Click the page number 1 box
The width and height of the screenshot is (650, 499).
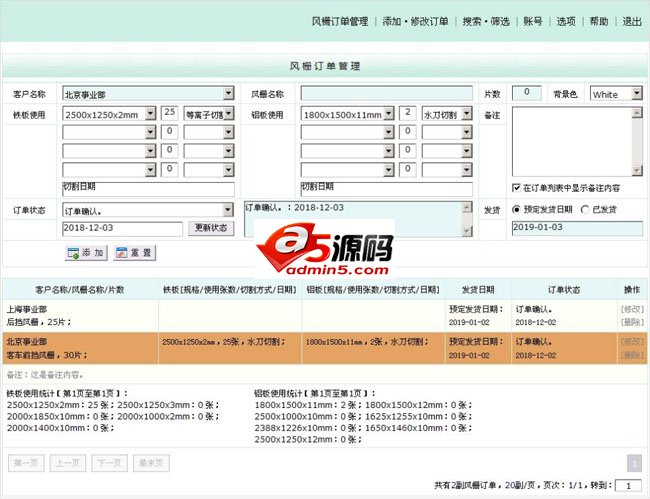(x=634, y=463)
